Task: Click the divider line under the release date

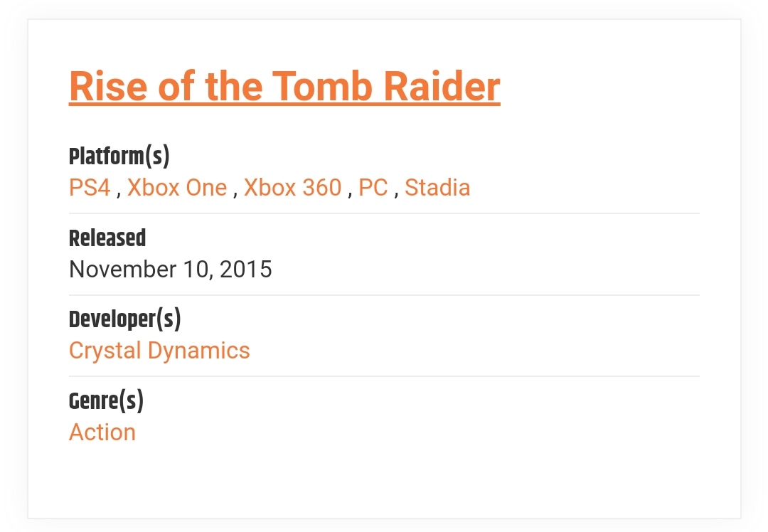Action: [384, 295]
